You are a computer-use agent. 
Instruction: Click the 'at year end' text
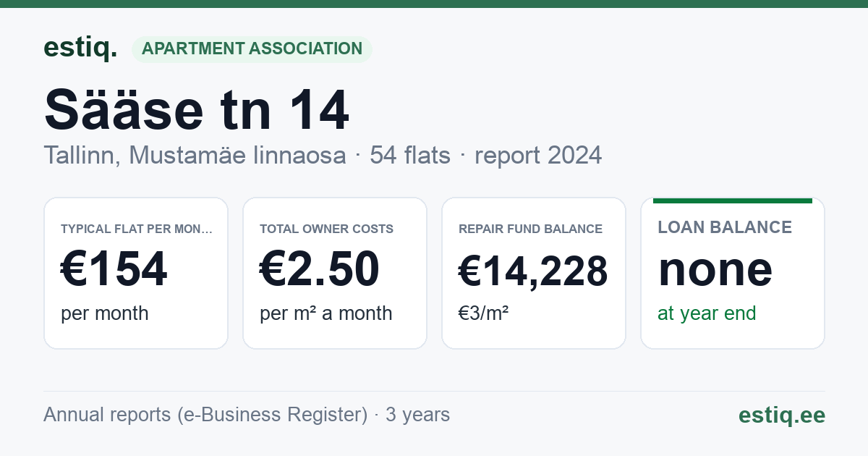707,313
